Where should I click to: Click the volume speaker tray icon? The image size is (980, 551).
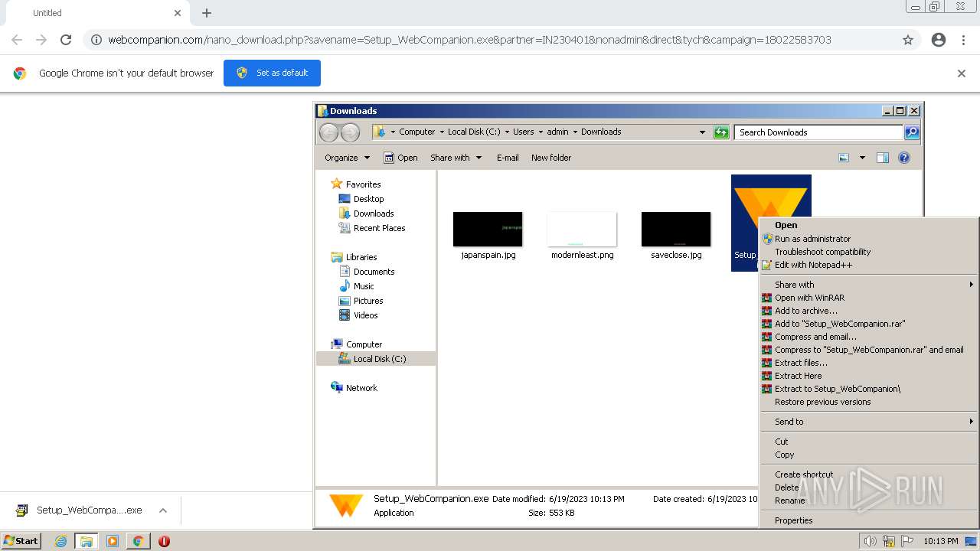[x=870, y=541]
